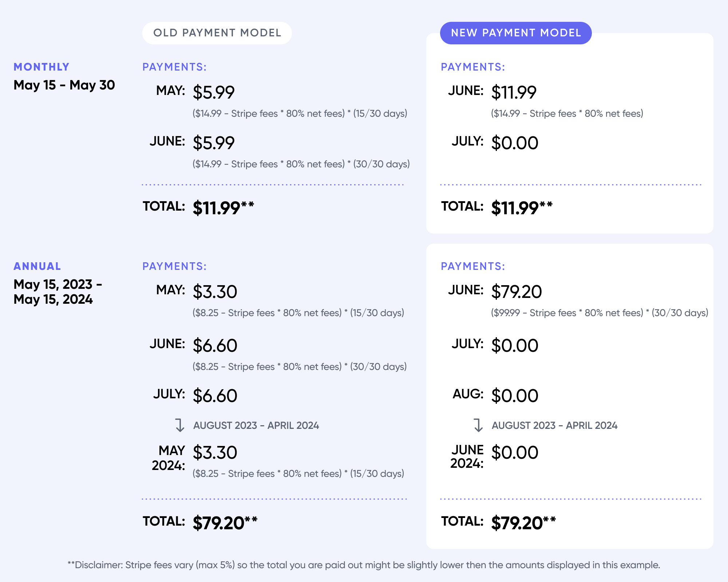Click the down arrow inside the new-model annual card
This screenshot has width=728, height=582.
pos(478,425)
